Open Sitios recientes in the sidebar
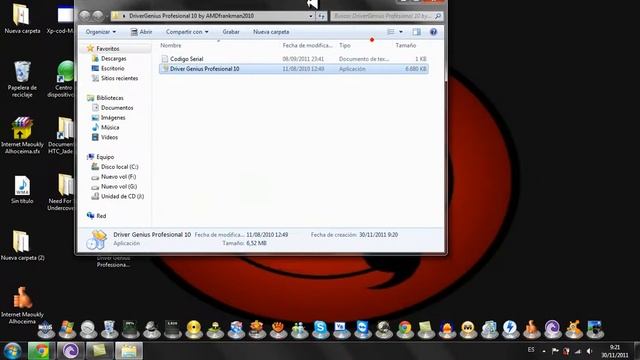Screen dimensions: 640x360 (119, 78)
